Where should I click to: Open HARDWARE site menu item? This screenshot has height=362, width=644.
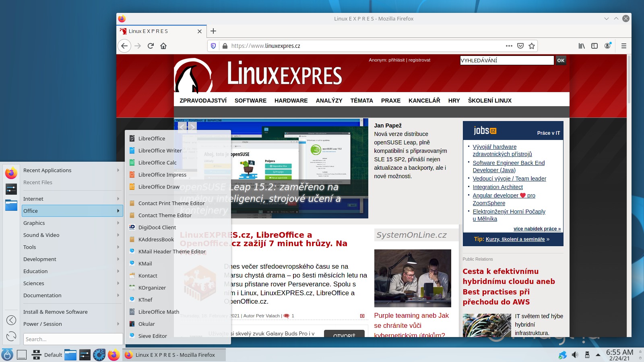point(291,101)
